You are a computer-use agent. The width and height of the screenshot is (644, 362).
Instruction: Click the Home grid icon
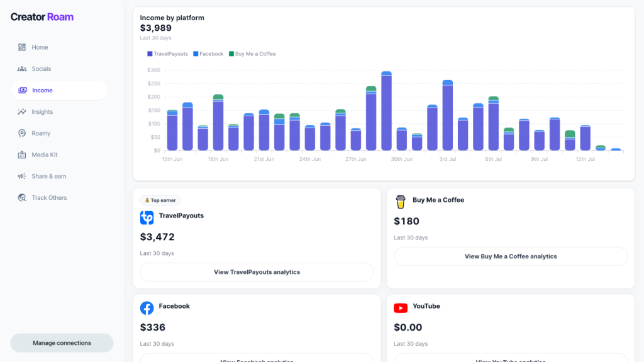(x=22, y=47)
